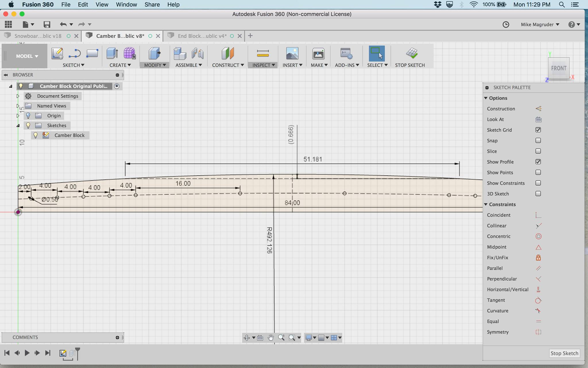The width and height of the screenshot is (588, 368).
Task: Hide the Camber Block sketch lightbulb
Action: (x=36, y=135)
